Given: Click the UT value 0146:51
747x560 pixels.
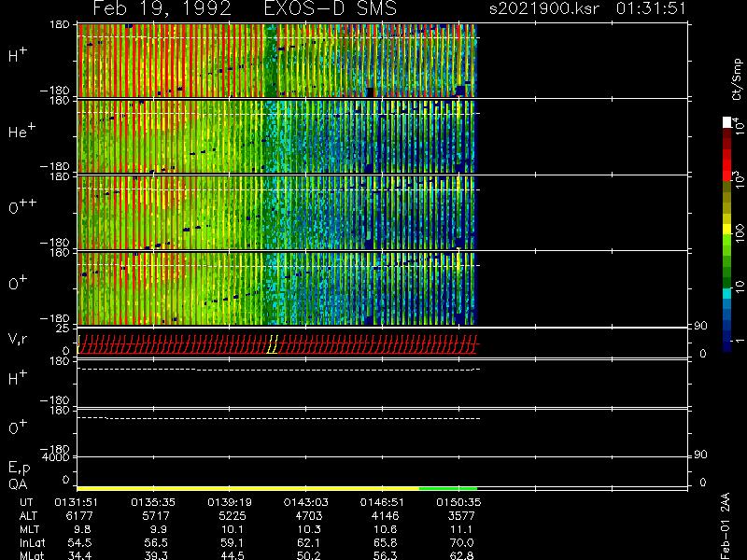Looking at the screenshot, I should click(x=383, y=502).
